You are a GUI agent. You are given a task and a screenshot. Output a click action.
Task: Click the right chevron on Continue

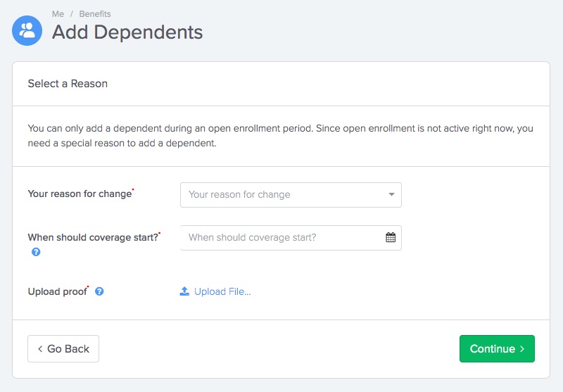click(x=522, y=348)
